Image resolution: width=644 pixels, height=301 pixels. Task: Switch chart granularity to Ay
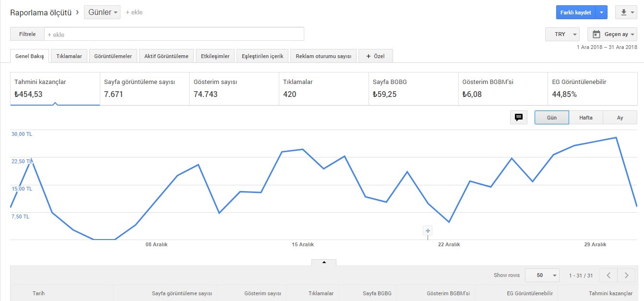click(x=620, y=118)
